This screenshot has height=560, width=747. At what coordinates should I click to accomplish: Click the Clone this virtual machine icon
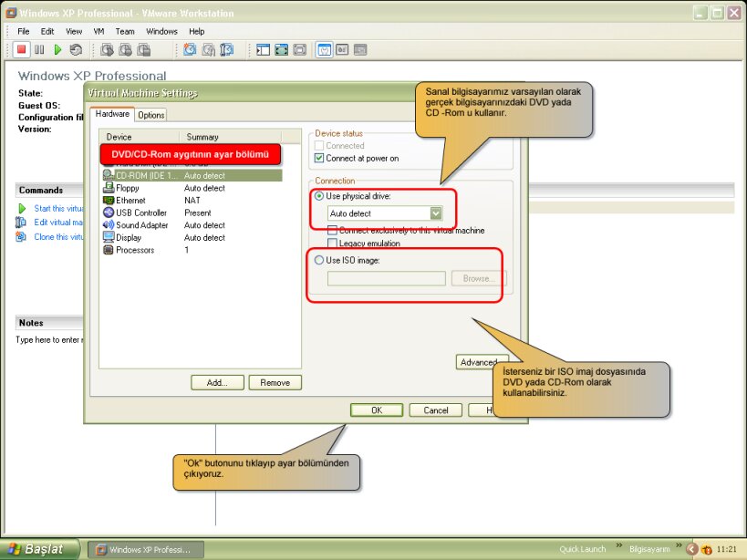[21, 236]
